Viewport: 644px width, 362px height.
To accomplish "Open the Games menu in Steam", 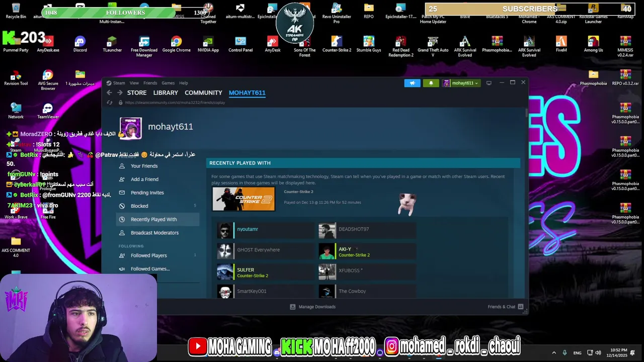I will (168, 83).
